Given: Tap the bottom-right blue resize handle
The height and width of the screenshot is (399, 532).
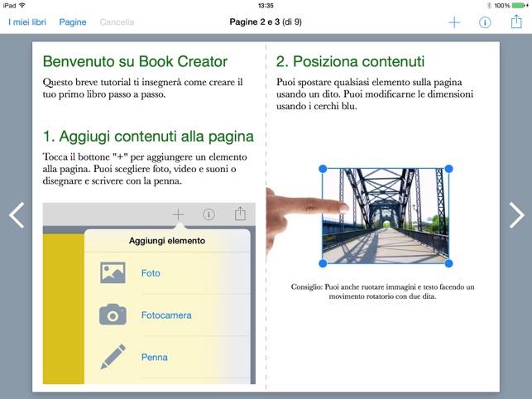Looking at the screenshot, I should (448, 263).
